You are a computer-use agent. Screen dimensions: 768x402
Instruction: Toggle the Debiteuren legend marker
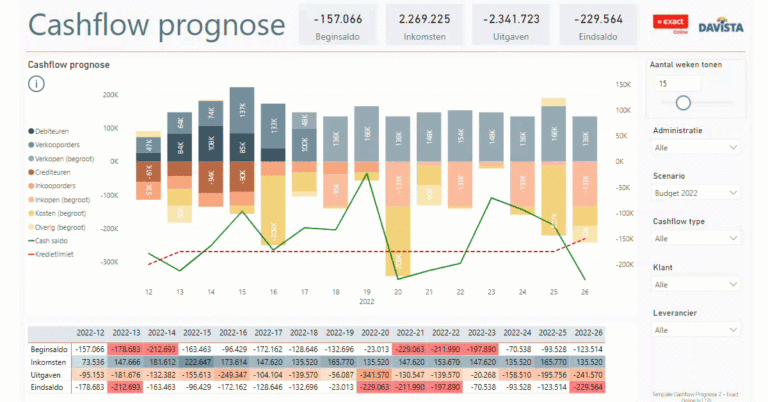[x=31, y=131]
